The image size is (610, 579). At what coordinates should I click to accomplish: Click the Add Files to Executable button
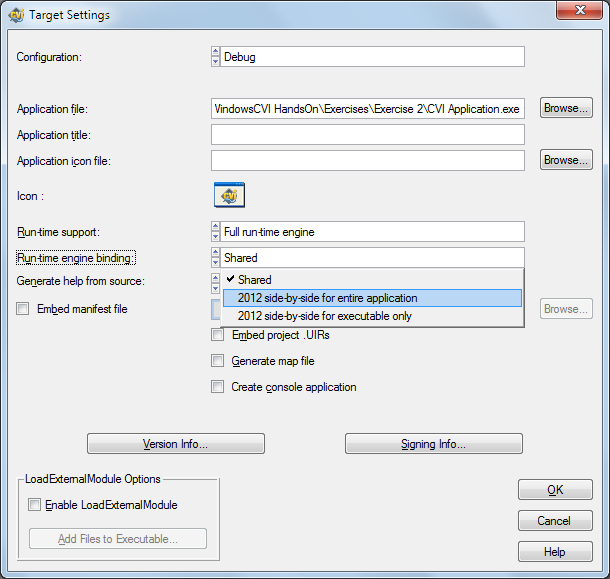[118, 539]
